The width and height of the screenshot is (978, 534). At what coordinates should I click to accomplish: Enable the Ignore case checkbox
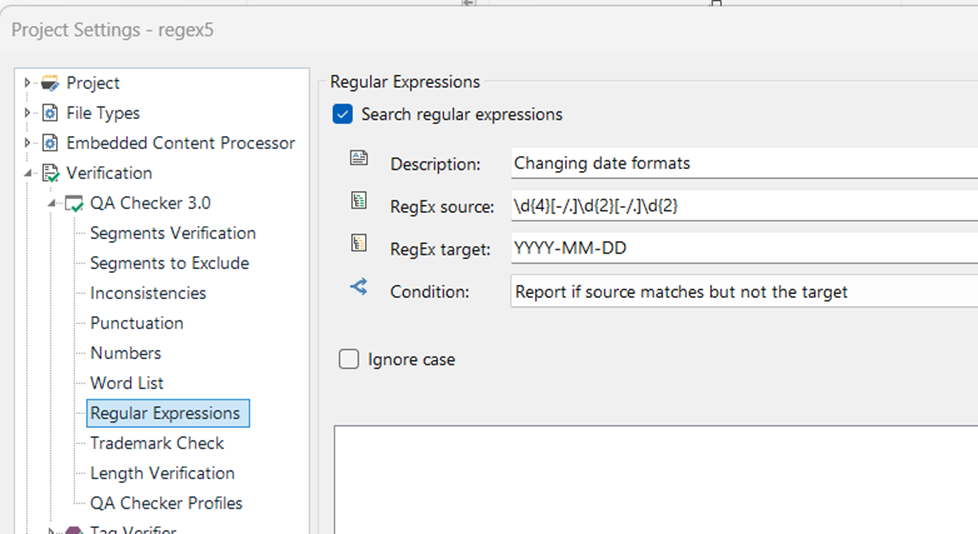point(349,360)
